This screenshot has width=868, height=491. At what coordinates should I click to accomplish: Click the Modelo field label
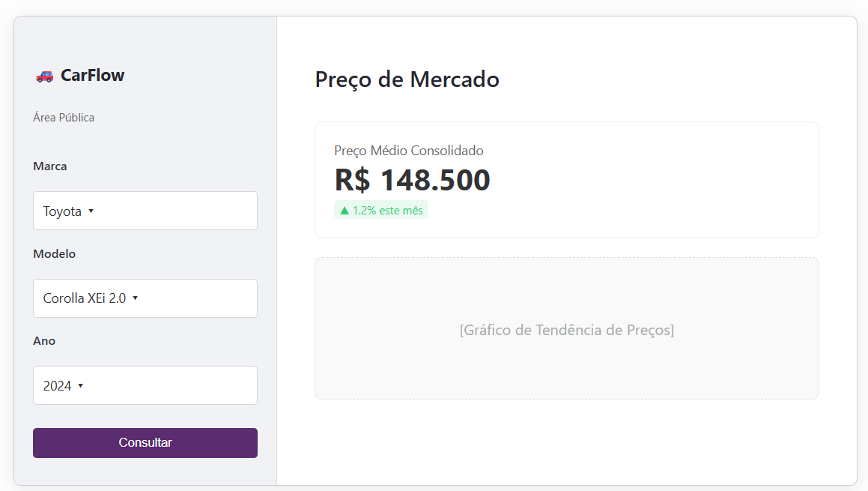pos(54,254)
